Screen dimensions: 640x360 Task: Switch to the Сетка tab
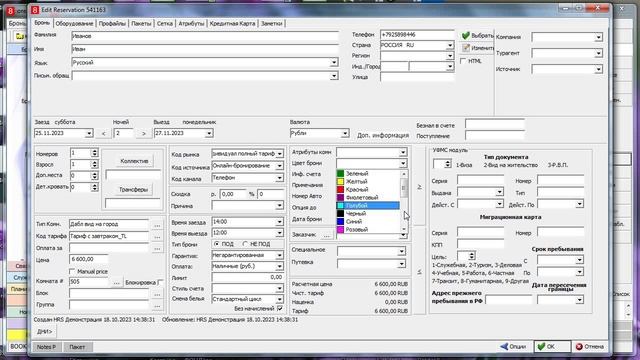pyautogui.click(x=165, y=24)
